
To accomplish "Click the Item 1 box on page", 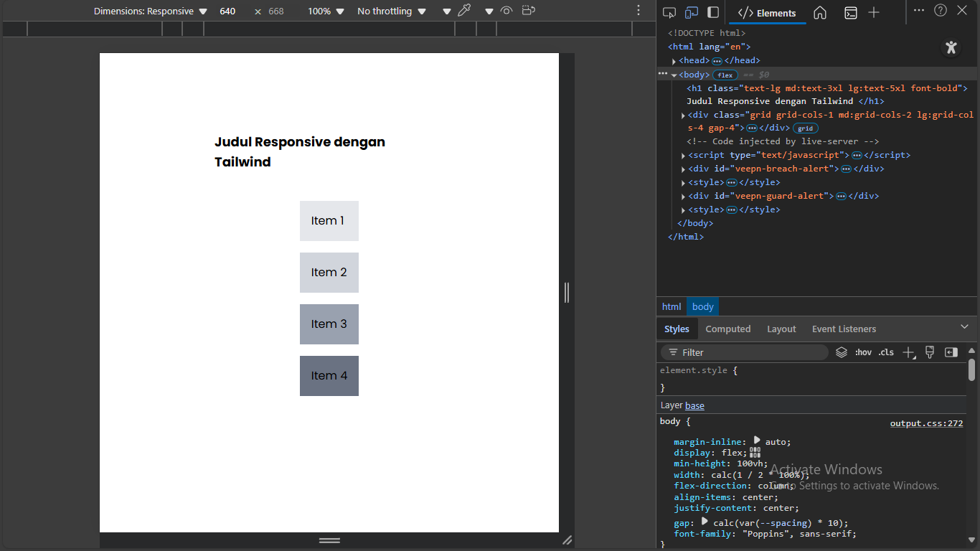I will click(x=329, y=221).
